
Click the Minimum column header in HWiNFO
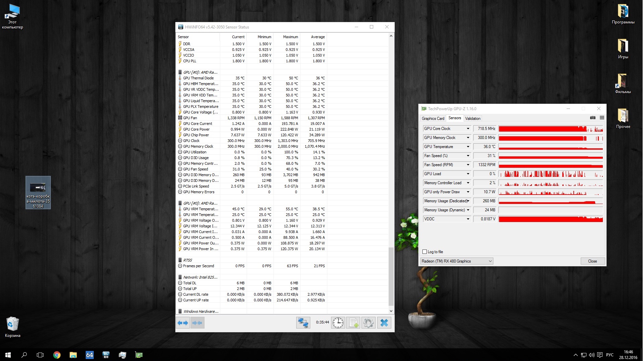point(260,37)
